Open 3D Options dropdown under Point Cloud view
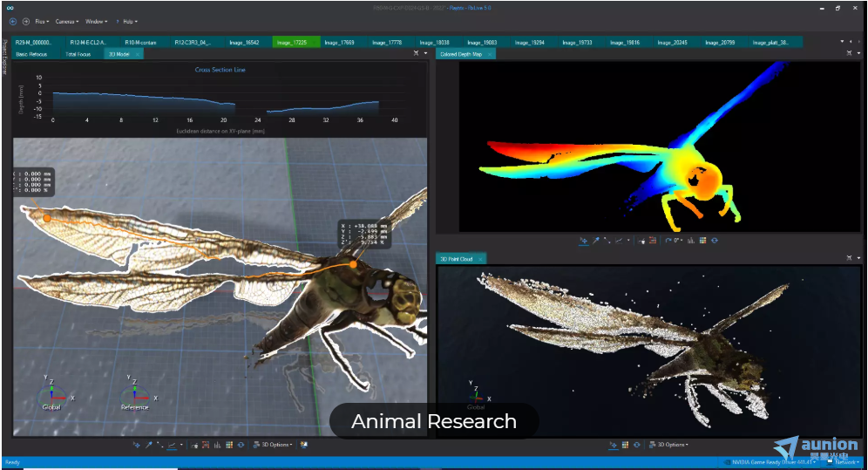Viewport: 868px width, 470px height. pos(668,445)
